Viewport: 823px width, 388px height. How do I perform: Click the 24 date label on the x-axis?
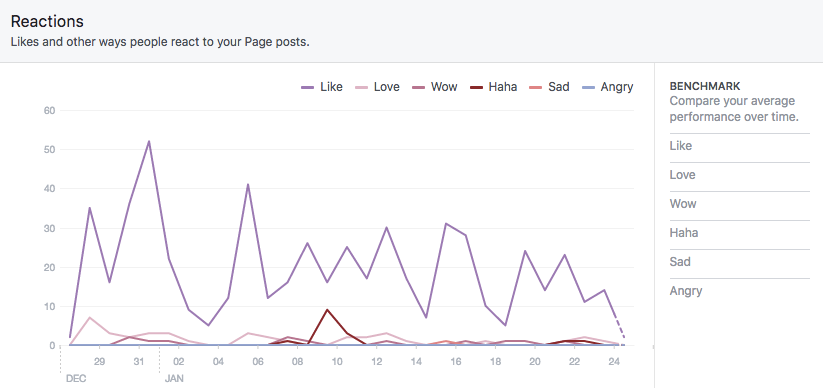tap(614, 361)
